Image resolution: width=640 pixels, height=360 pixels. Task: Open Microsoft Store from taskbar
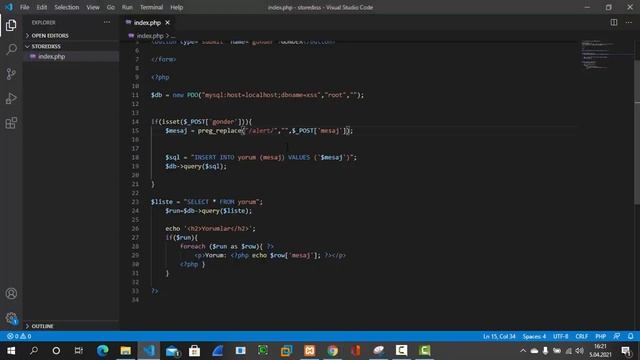[x=194, y=351]
